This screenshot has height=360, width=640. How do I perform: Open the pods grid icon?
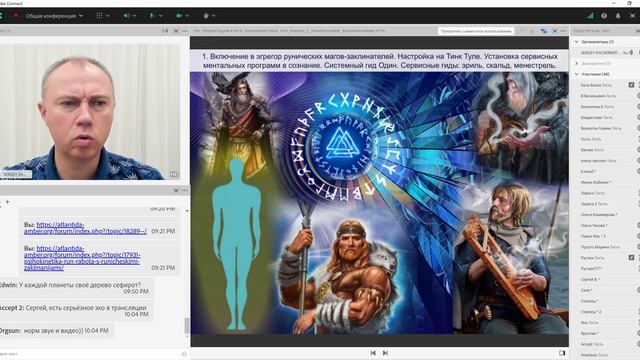click(99, 16)
